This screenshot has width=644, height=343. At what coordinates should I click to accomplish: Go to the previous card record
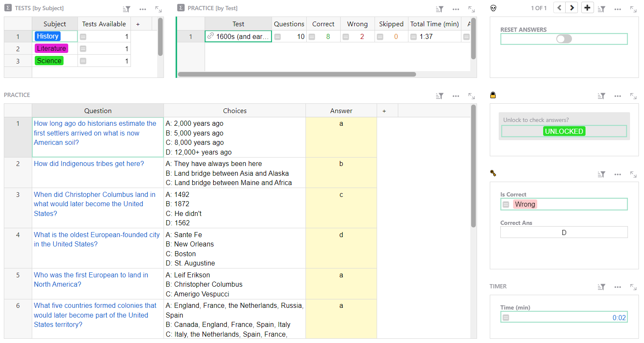[559, 8]
